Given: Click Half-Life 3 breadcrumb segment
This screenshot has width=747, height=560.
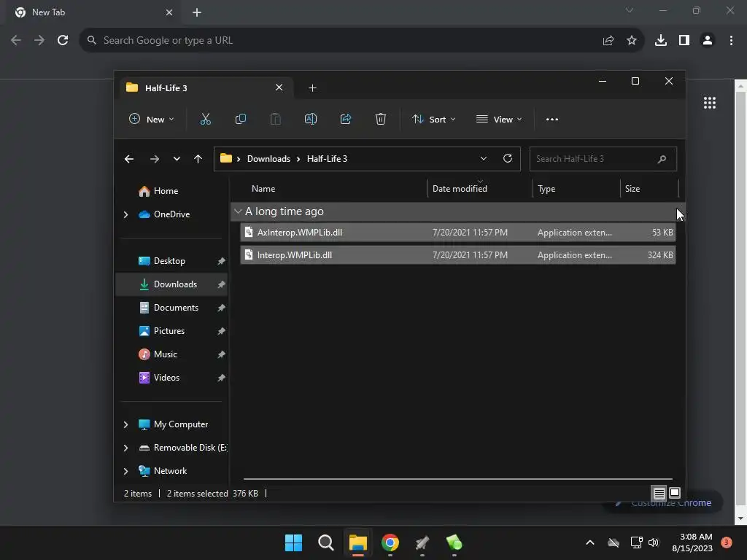Looking at the screenshot, I should (x=327, y=159).
